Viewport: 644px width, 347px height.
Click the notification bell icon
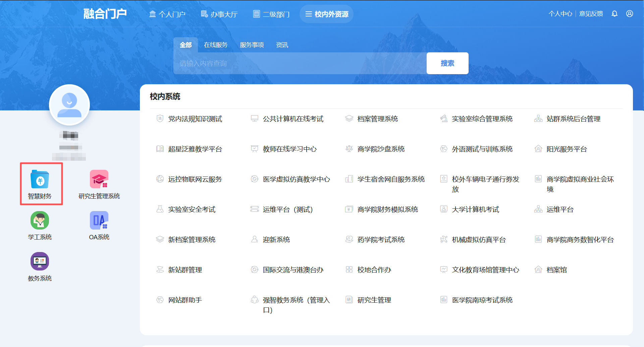615,14
